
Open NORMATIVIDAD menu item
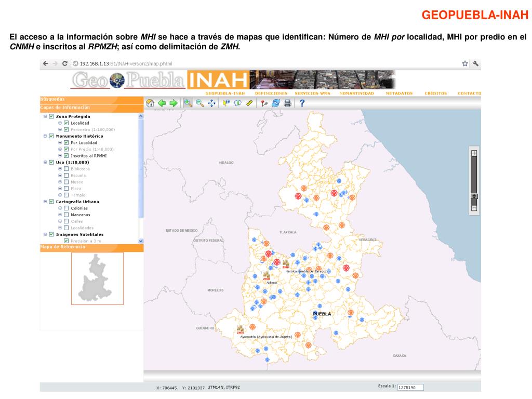[356, 94]
